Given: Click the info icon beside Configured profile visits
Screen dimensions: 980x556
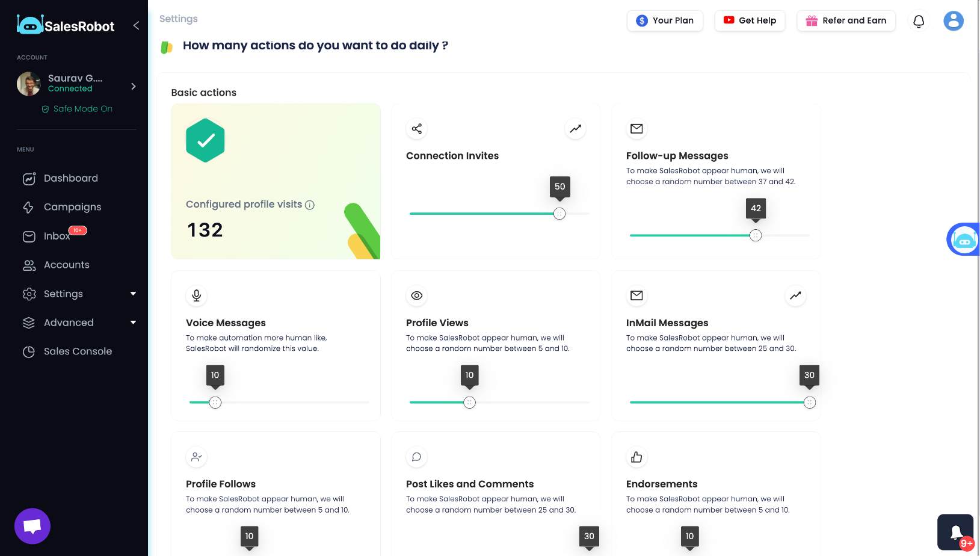Looking at the screenshot, I should pyautogui.click(x=310, y=205).
